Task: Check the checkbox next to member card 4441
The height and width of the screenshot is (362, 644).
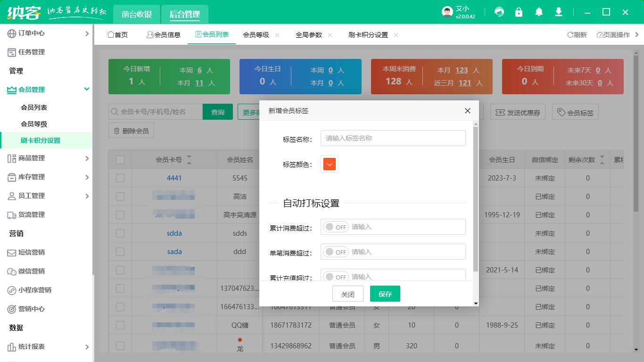Action: pyautogui.click(x=120, y=178)
